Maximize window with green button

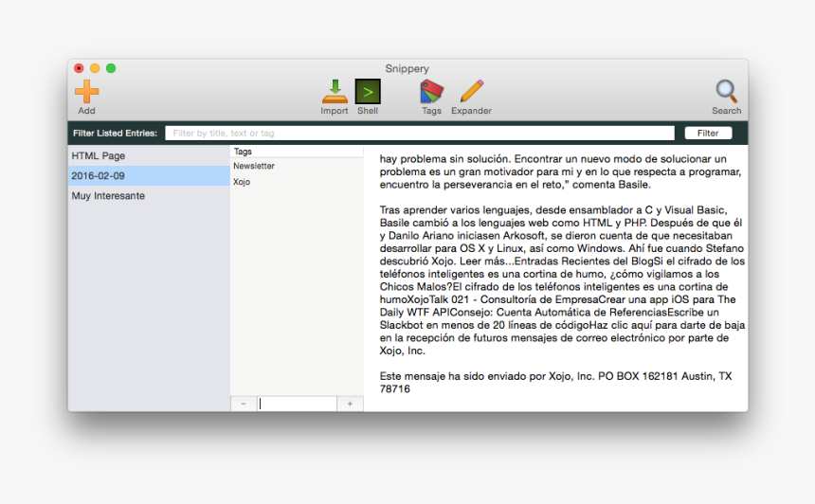pyautogui.click(x=111, y=68)
